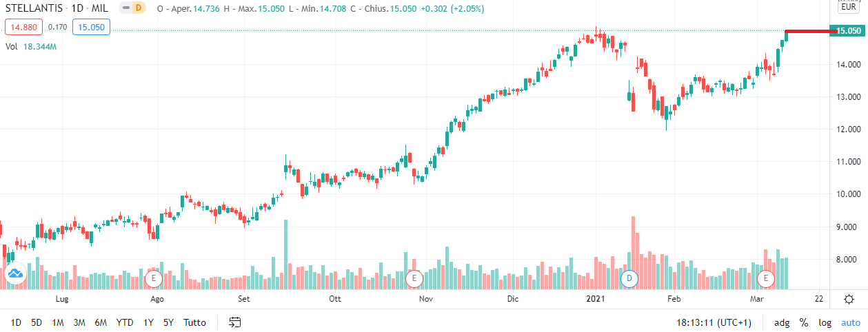This screenshot has width=868, height=332.
Task: Select the 1D time range
Action: (16, 322)
